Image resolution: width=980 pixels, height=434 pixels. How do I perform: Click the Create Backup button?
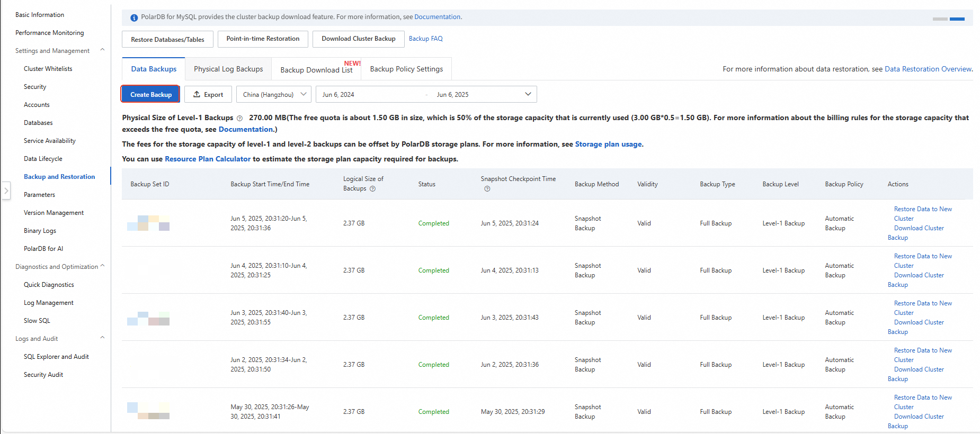coord(151,94)
